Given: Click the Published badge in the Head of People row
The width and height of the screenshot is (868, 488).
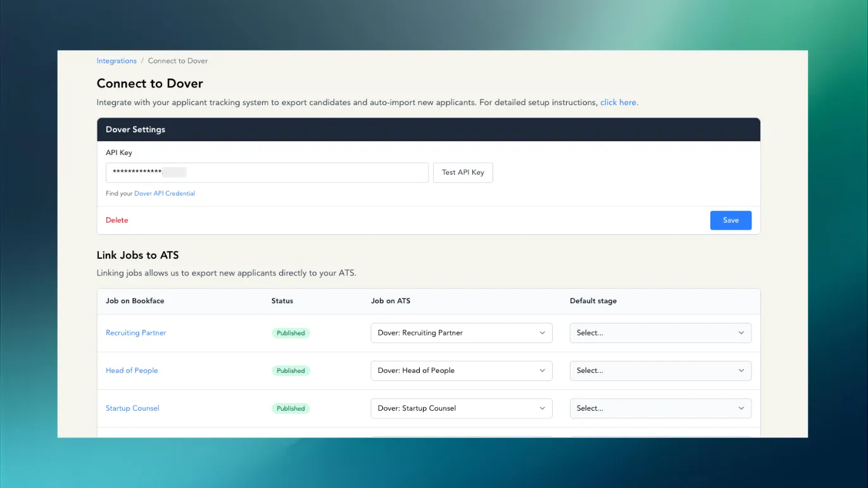Looking at the screenshot, I should click(291, 371).
